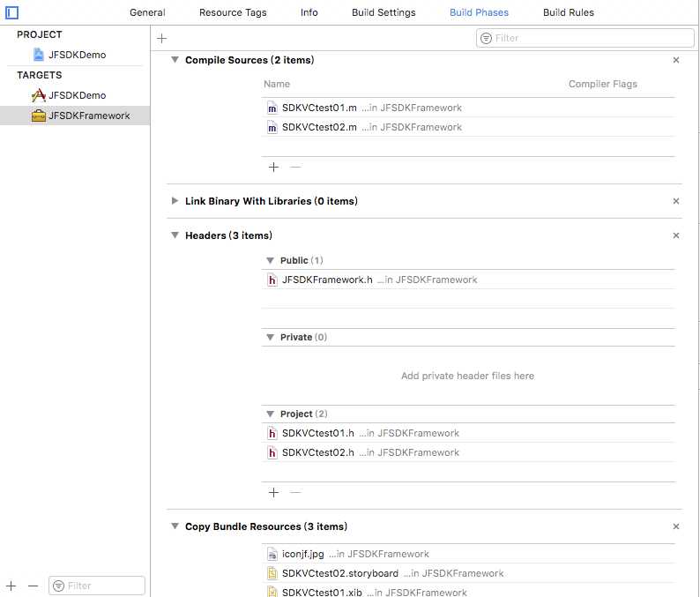Switch to the Build Settings tab
700x597 pixels.
tap(384, 12)
